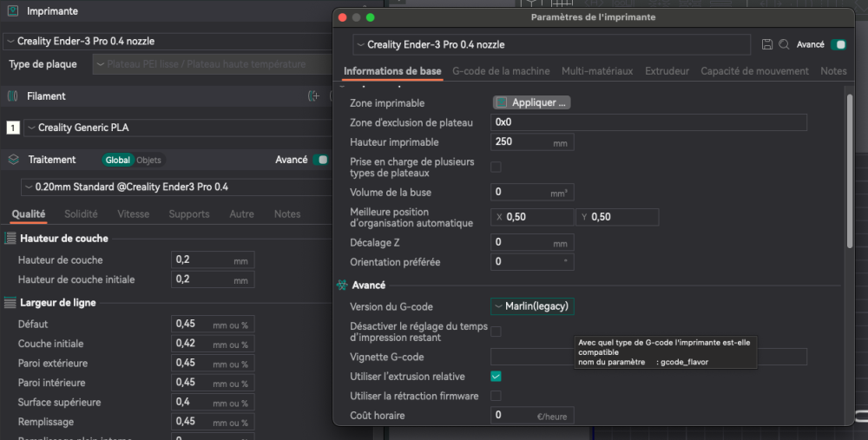Enable 'Utiliser la rétraction firmware' checkbox
Screen dimensions: 868x440
tap(496, 396)
